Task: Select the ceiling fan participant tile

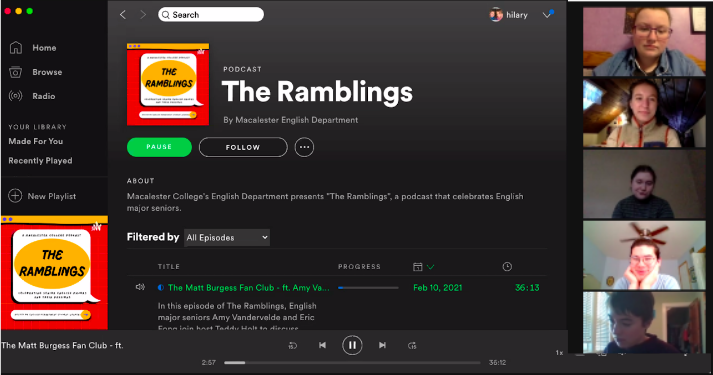Action: coord(644,255)
